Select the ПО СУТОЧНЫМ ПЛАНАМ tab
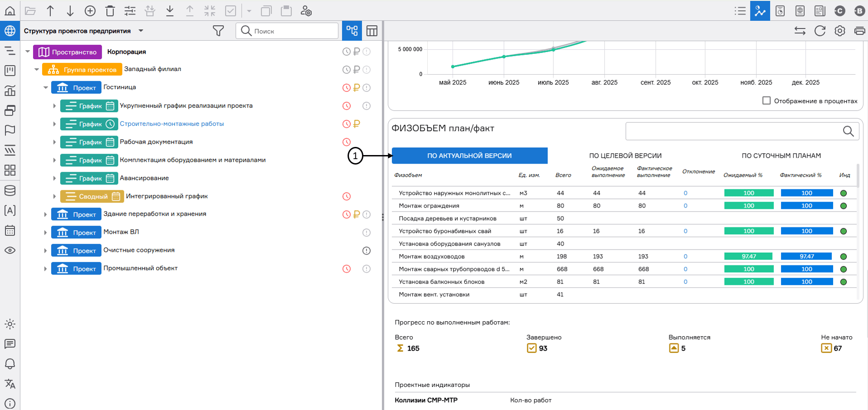Image resolution: width=868 pixels, height=410 pixels. pyautogui.click(x=781, y=156)
